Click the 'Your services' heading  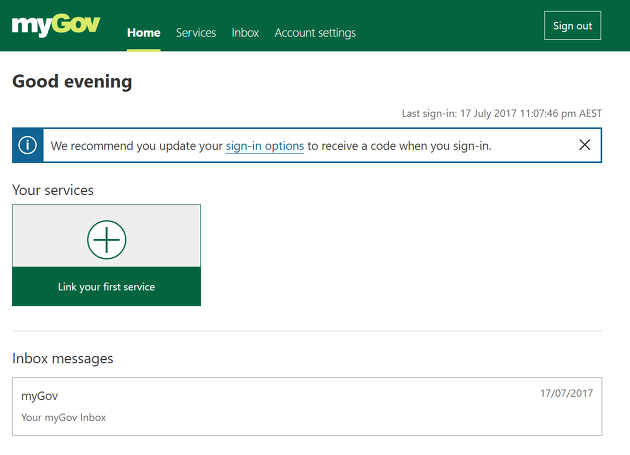coord(53,190)
